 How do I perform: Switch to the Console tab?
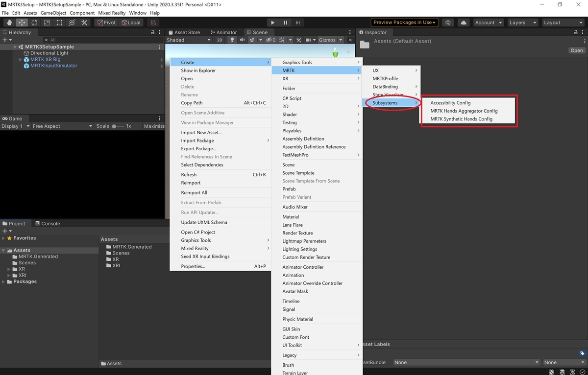(x=48, y=223)
